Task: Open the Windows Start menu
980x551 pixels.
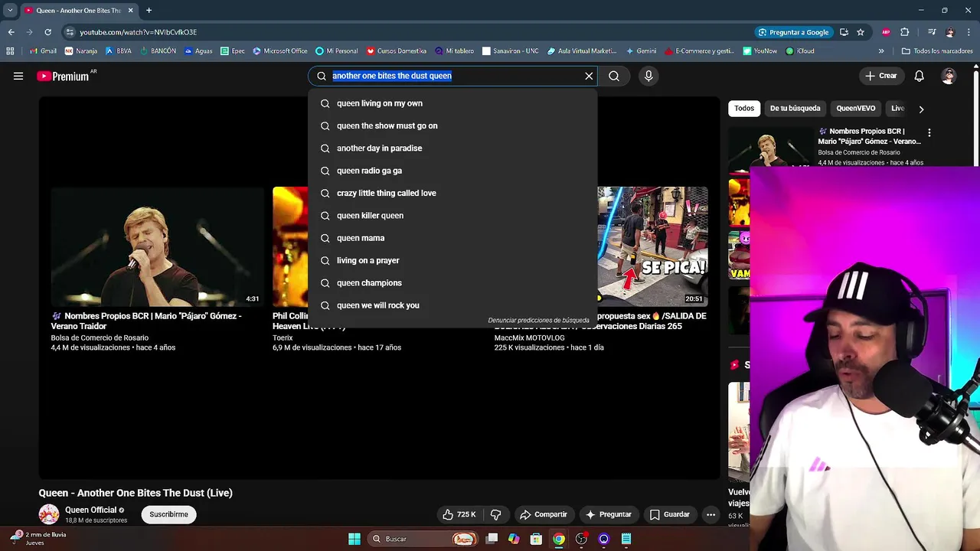Action: (x=354, y=539)
